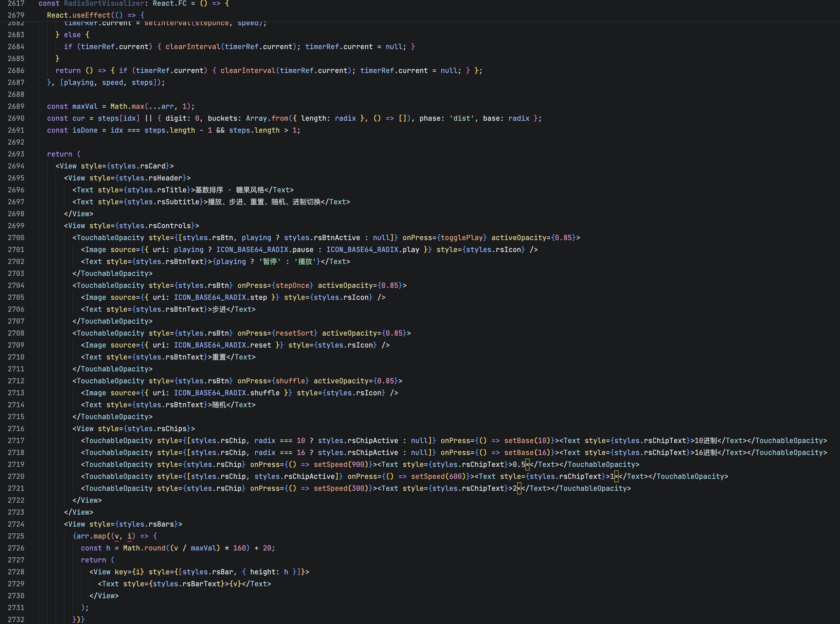Image resolution: width=840 pixels, height=624 pixels.
Task: Click 'ICON_BASE64_RADIX.step' reference
Action: (221, 298)
